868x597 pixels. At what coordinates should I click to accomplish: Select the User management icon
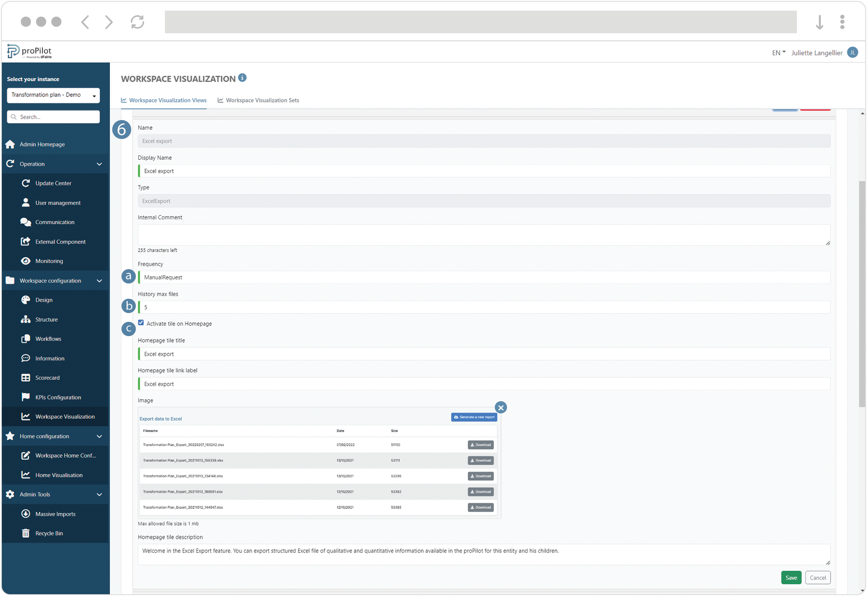tap(26, 202)
